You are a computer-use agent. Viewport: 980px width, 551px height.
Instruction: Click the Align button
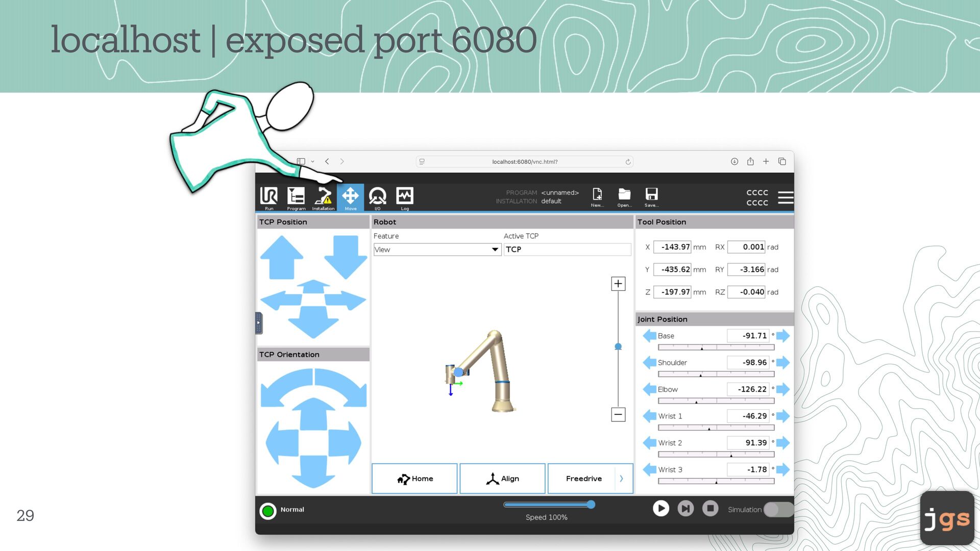[x=502, y=479]
